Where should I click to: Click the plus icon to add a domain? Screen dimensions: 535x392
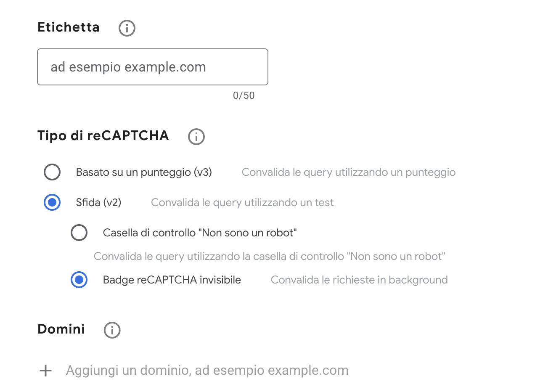[45, 371]
